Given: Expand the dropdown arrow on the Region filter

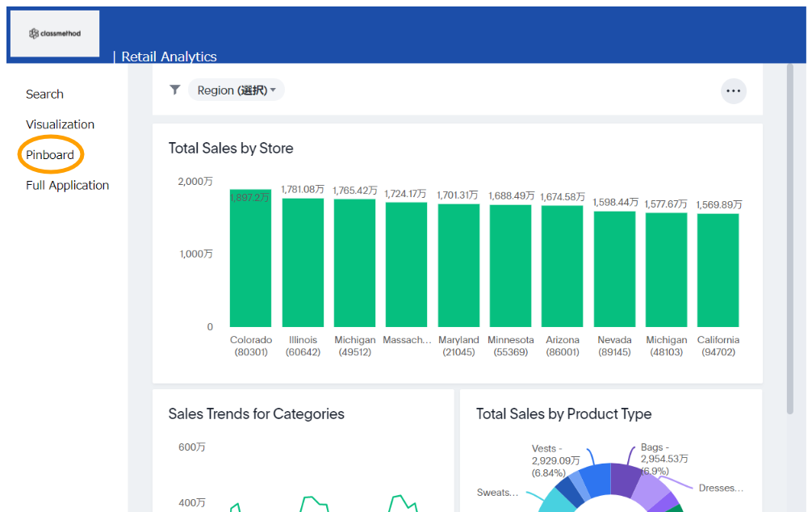Looking at the screenshot, I should (270, 90).
